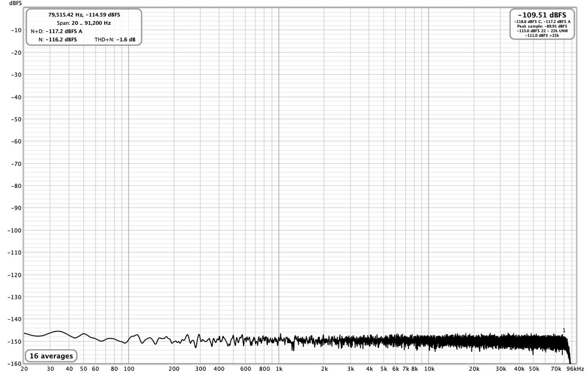This screenshot has height=374, width=588.
Task: Click the "N+D: -117.2 dBFS A" reading
Action: [57, 31]
